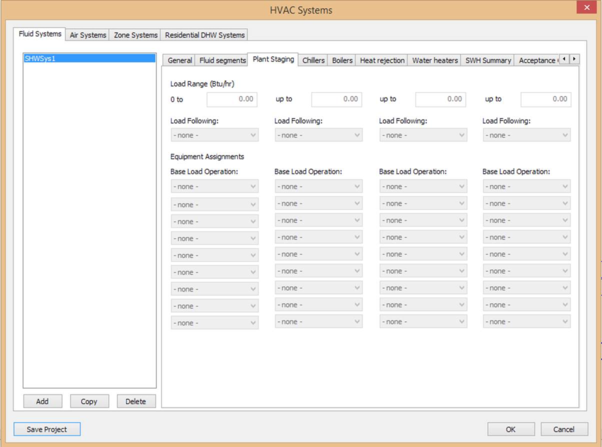Image resolution: width=602 pixels, height=447 pixels.
Task: Expand the last Load Following dropdown on the right
Action: [526, 135]
